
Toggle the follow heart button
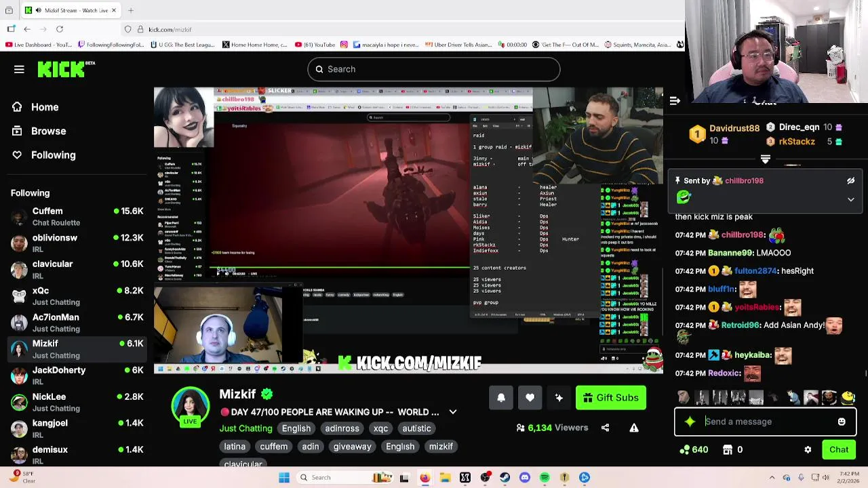tap(530, 398)
